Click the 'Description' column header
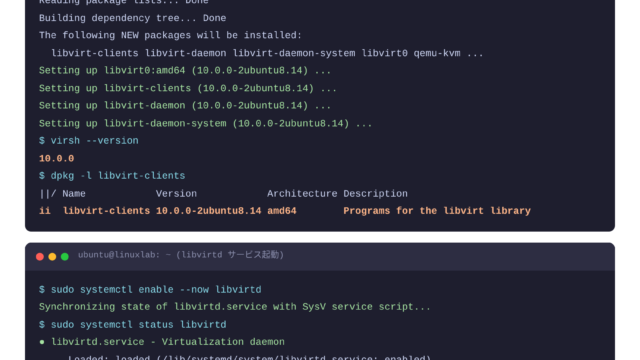Image resolution: width=640 pixels, height=360 pixels. tap(376, 194)
